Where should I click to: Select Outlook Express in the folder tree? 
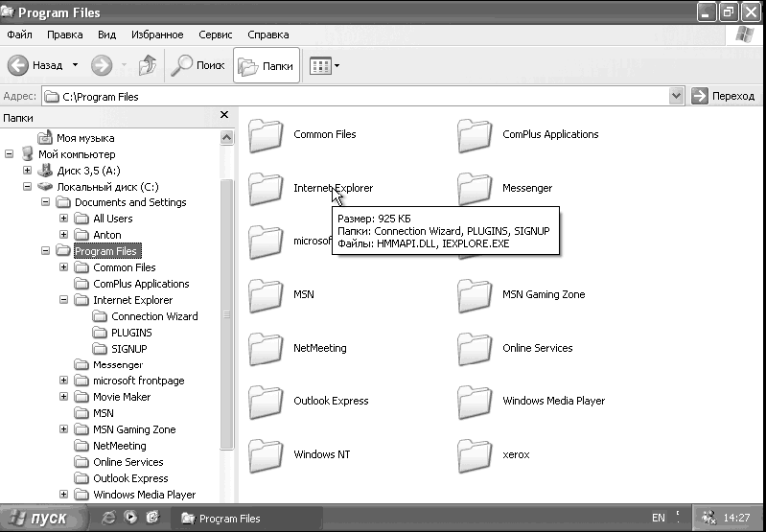130,478
